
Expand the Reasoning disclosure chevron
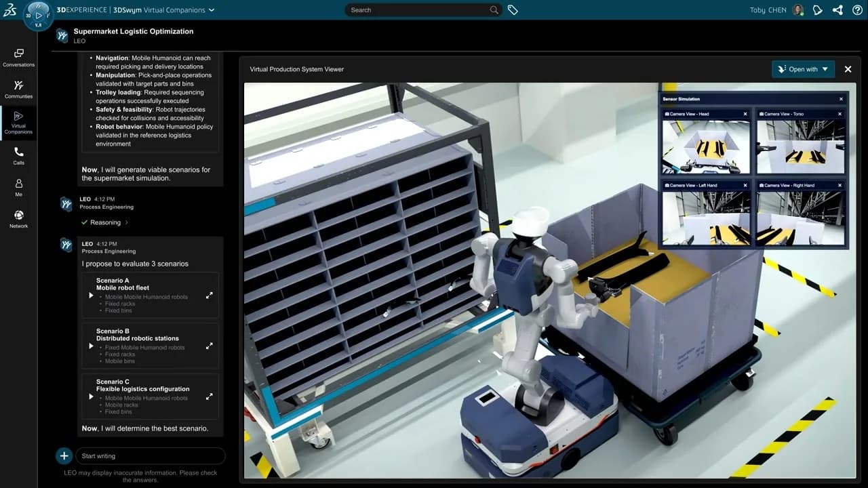point(126,222)
